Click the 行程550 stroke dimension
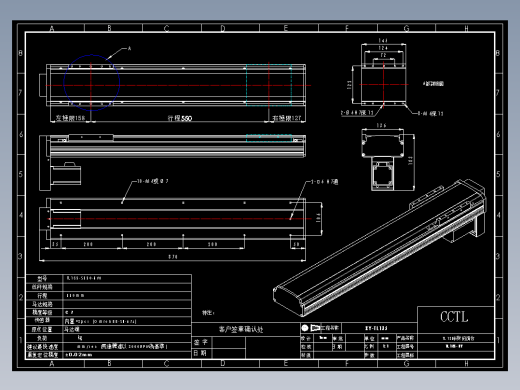Screen dimensions: 520x390 tap(180, 118)
